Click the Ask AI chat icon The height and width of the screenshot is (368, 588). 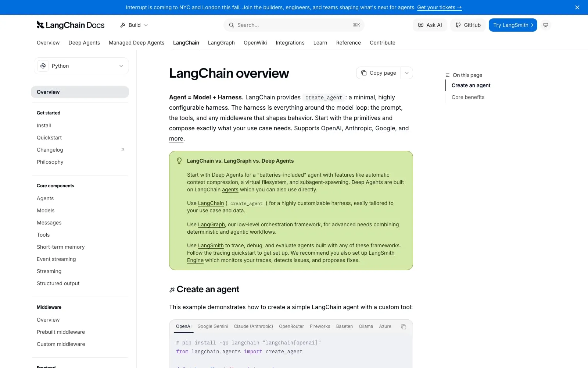[x=421, y=25]
